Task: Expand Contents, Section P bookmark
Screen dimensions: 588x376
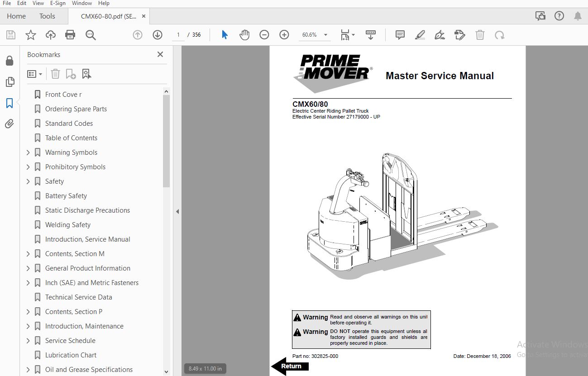Action: [28, 312]
